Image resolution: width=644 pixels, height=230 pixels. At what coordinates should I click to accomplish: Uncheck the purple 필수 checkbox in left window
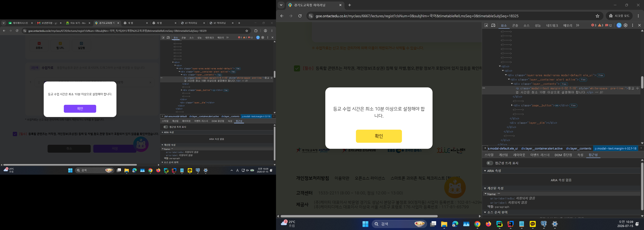(x=15, y=134)
